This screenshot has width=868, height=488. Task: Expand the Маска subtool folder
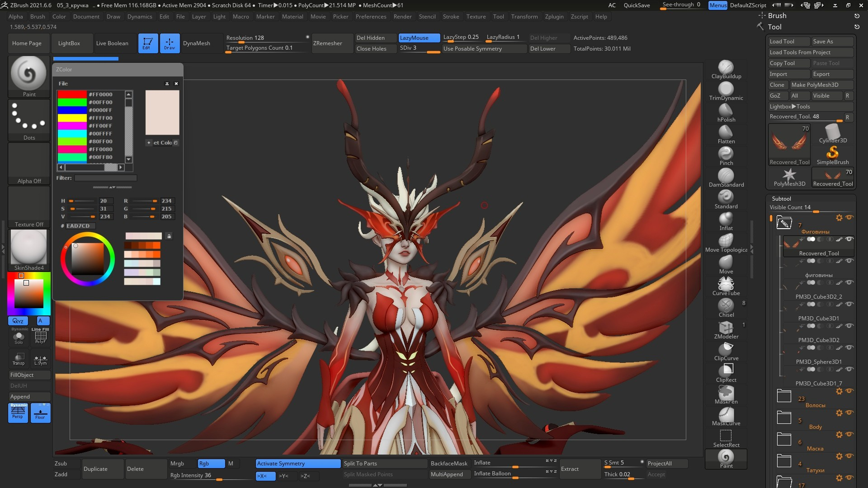coord(784,439)
